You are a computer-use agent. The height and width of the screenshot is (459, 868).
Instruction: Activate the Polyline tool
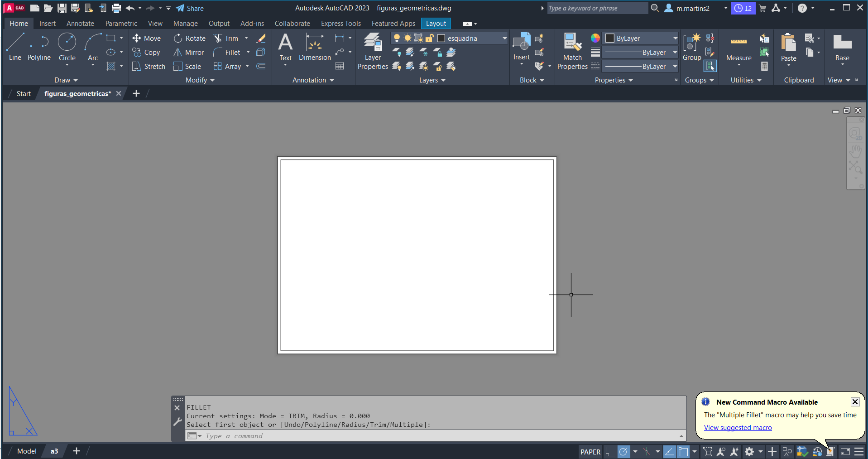(39, 46)
